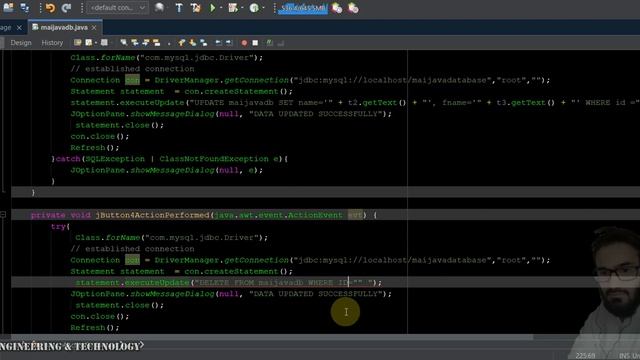The height and width of the screenshot is (360, 640).
Task: Click Find Selection icon in editor toolbar
Action: click(x=124, y=42)
